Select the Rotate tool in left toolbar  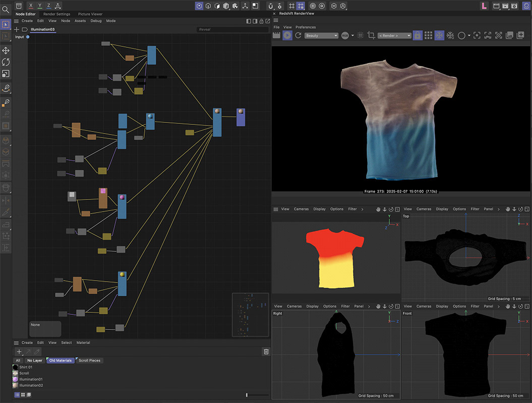point(6,62)
